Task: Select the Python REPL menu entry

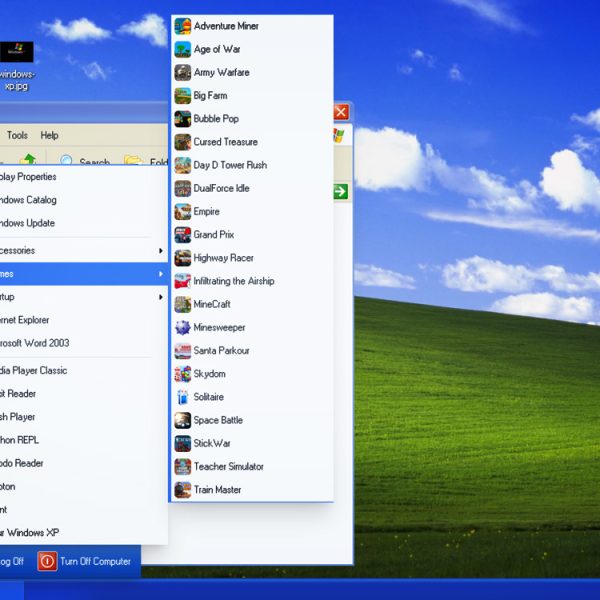Action: pyautogui.click(x=83, y=440)
